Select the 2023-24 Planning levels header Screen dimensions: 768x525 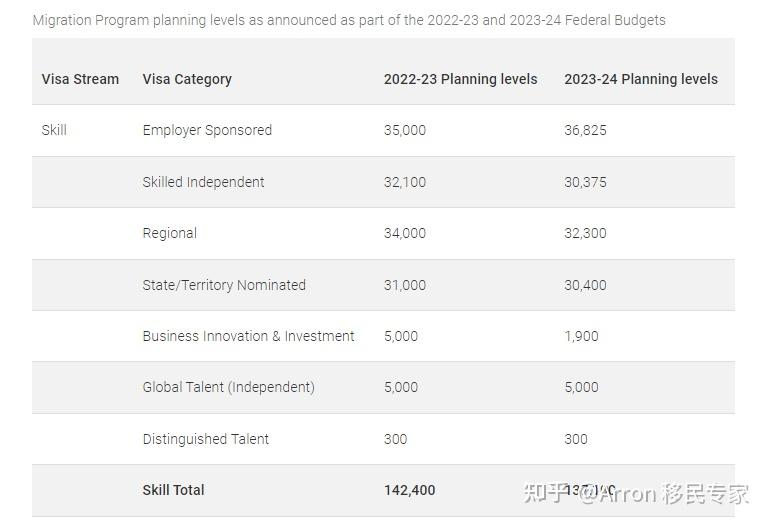pos(640,79)
